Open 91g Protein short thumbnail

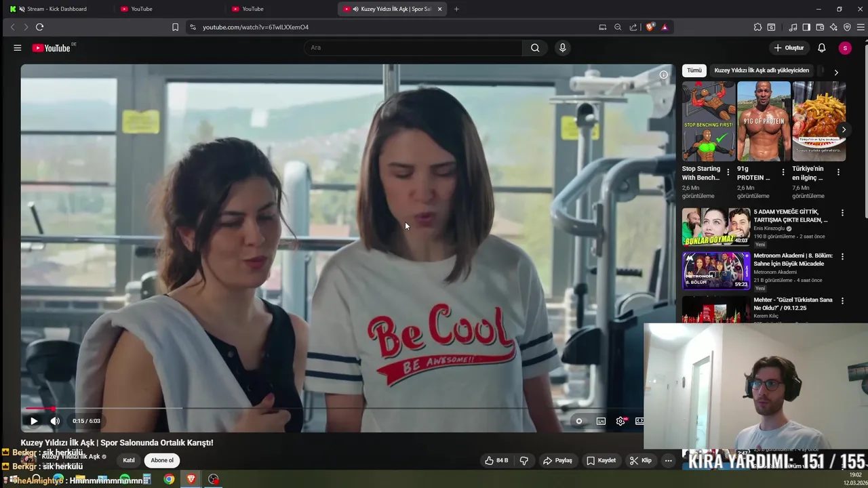click(764, 121)
